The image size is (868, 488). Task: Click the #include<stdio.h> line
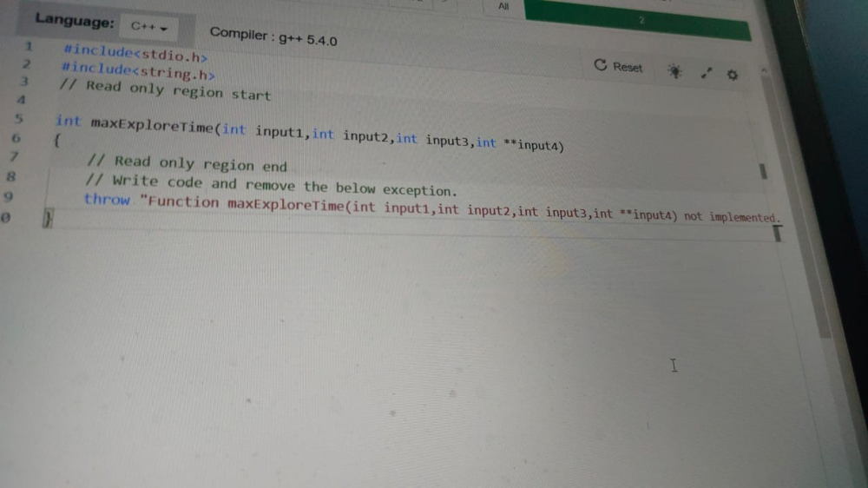click(135, 53)
